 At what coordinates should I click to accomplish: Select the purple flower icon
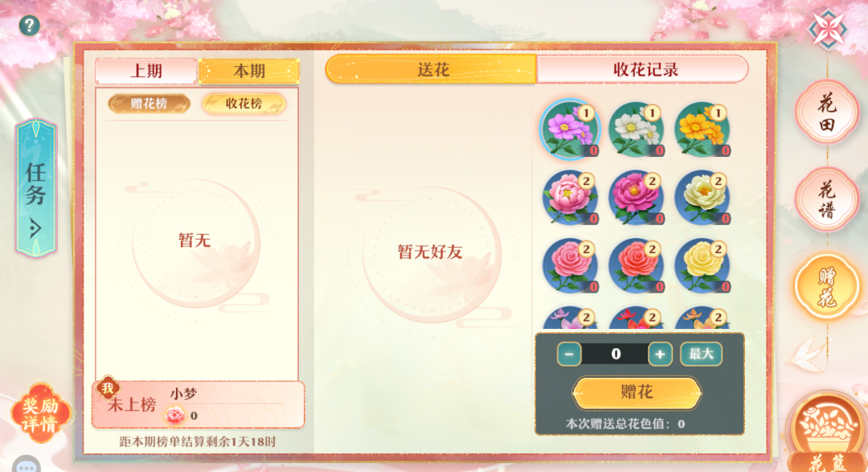point(570,129)
